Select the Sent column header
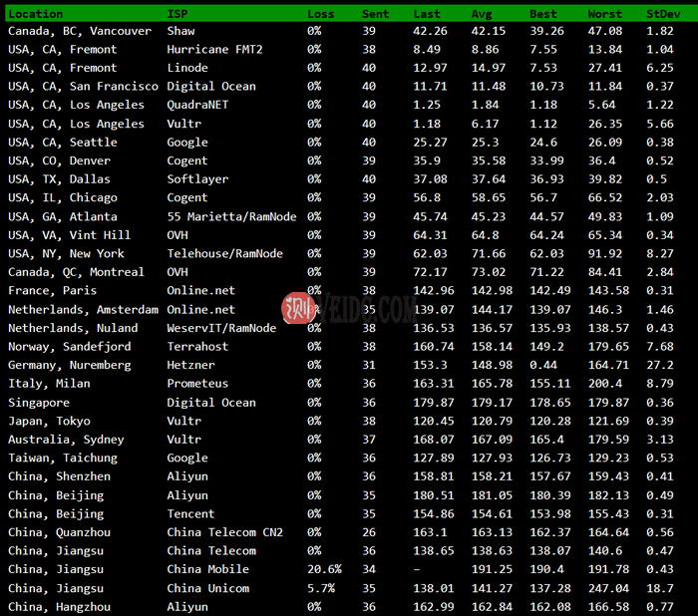698x616 pixels. coord(376,14)
